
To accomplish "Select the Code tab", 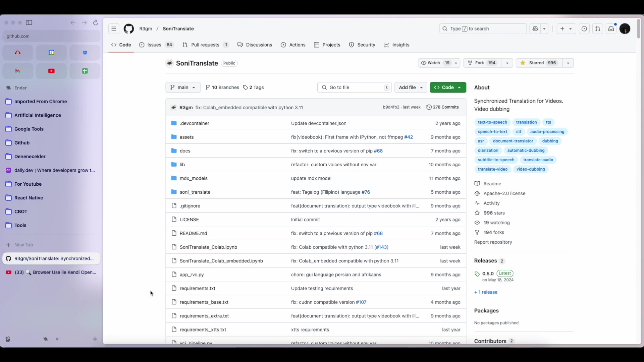I will pos(121,45).
